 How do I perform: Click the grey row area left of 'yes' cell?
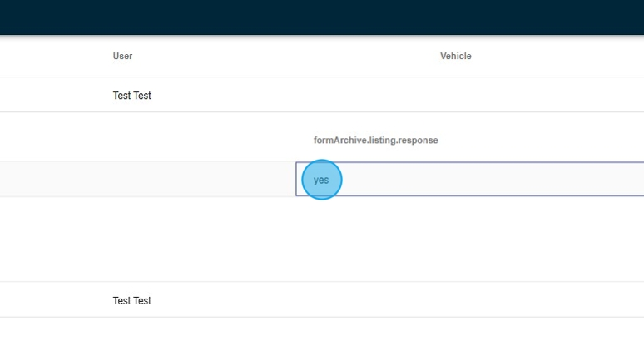click(148, 180)
